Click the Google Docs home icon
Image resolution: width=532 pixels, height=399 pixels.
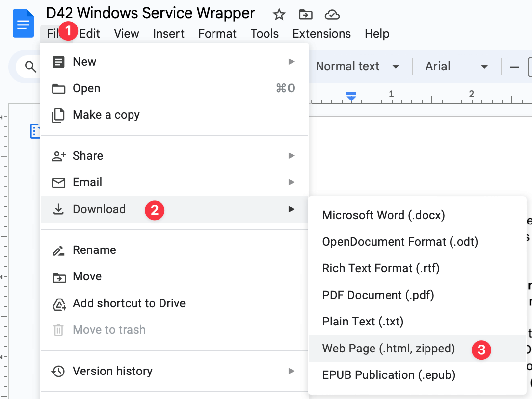click(x=23, y=23)
